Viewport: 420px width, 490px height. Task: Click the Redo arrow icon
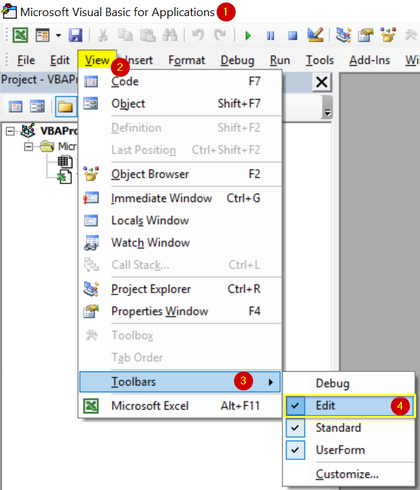click(220, 35)
